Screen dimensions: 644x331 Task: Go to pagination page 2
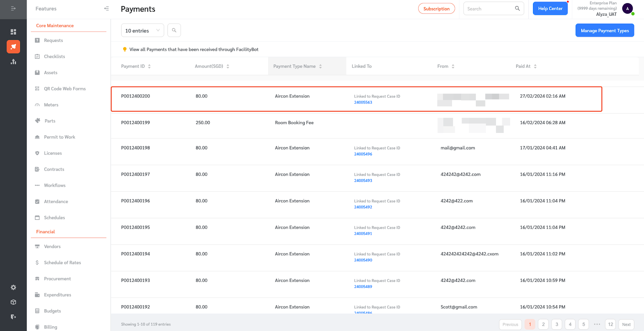(x=543, y=324)
